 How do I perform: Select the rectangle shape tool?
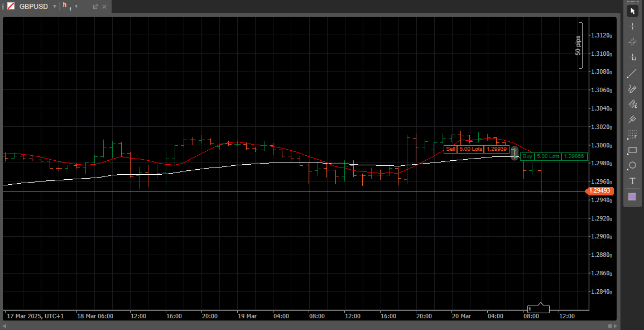pyautogui.click(x=632, y=150)
